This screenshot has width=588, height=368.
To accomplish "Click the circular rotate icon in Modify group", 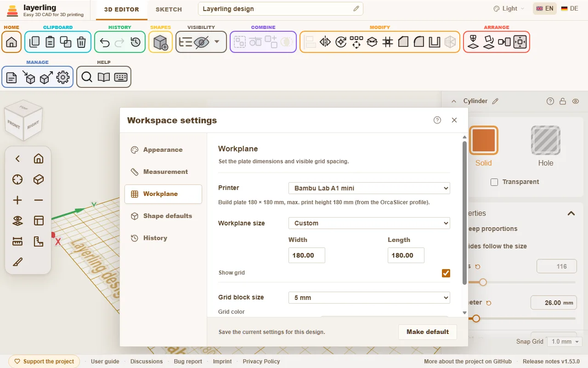I will [341, 42].
